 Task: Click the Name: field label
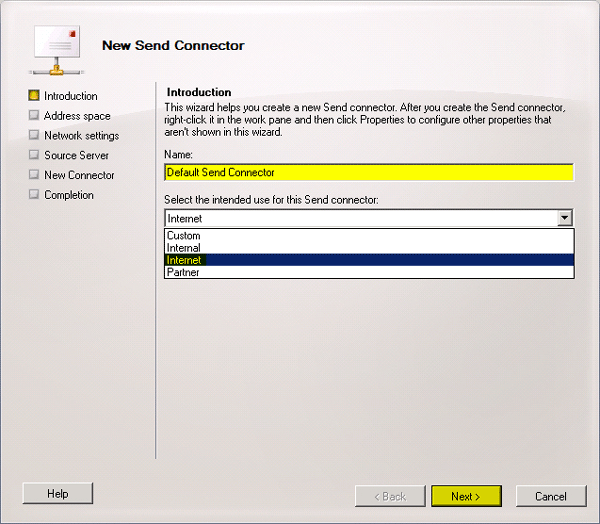(x=178, y=154)
